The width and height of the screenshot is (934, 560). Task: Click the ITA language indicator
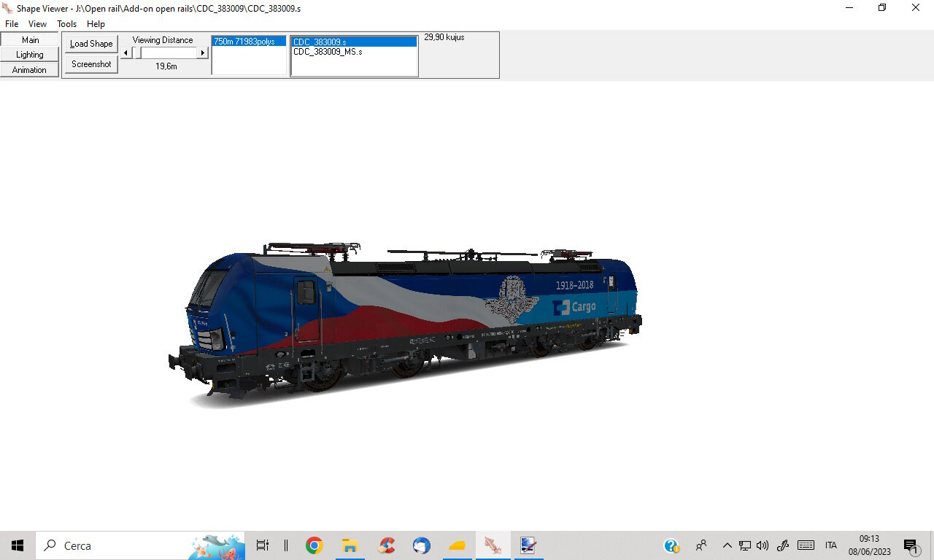click(831, 545)
